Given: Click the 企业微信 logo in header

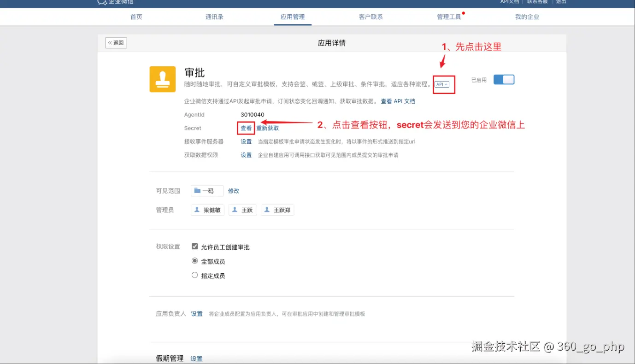Looking at the screenshot, I should 102,2.
